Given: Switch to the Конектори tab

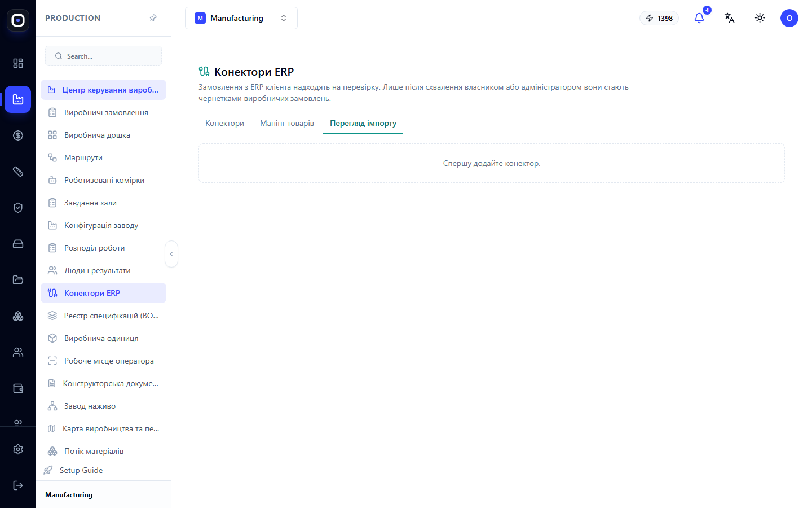Looking at the screenshot, I should click(224, 123).
